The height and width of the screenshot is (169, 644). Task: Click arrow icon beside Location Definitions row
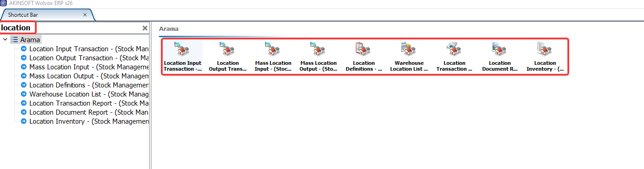[24, 85]
